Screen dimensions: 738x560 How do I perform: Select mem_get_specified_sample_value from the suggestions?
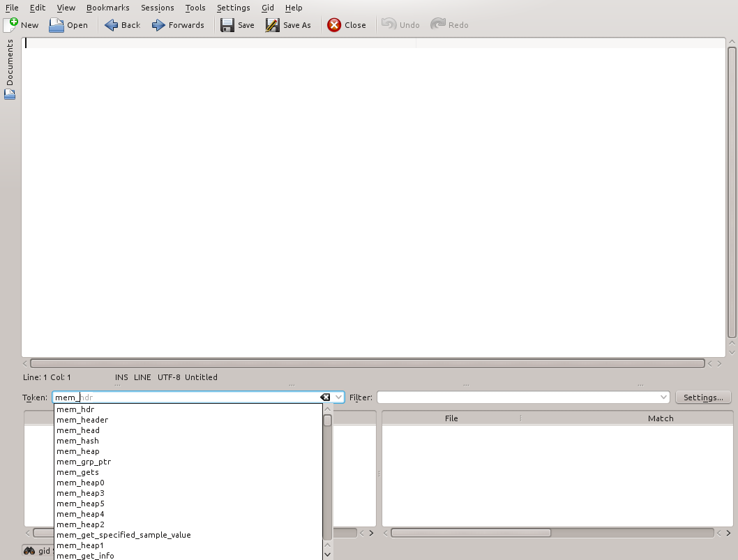tap(123, 535)
